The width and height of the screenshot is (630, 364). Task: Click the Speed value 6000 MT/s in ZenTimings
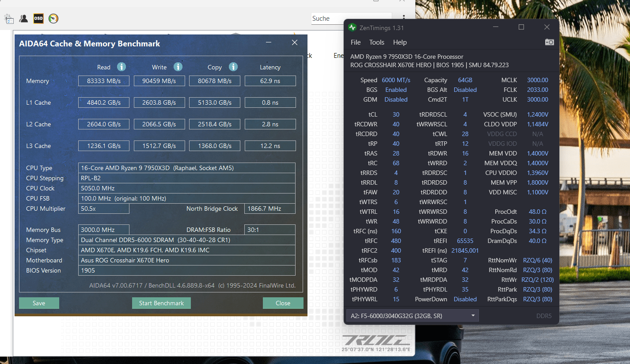(396, 80)
